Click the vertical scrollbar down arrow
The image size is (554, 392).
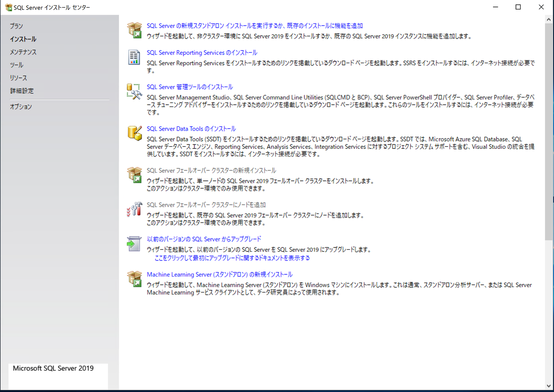[x=549, y=386]
